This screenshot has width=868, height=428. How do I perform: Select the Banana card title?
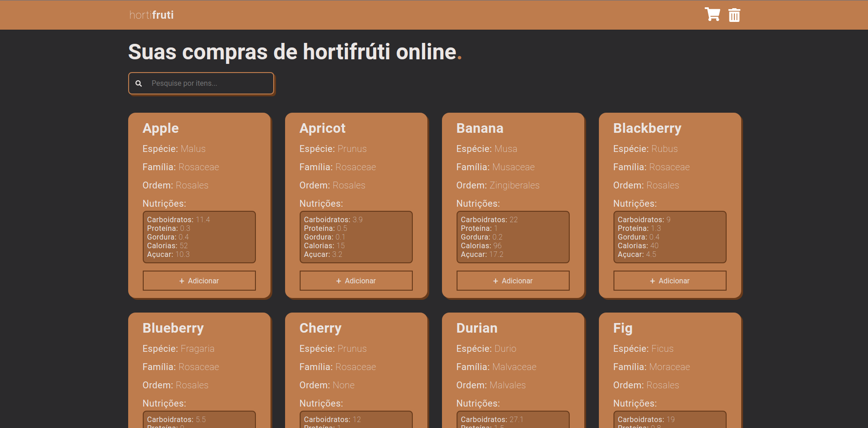coord(480,128)
